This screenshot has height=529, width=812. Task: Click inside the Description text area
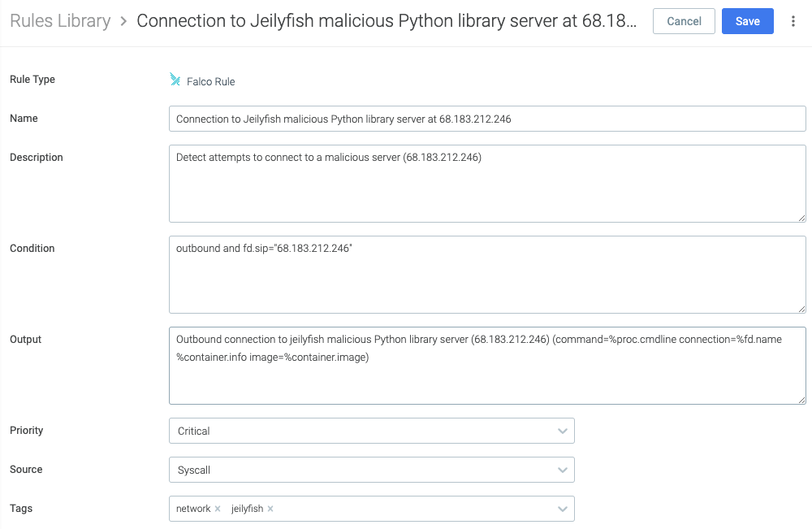[x=487, y=184]
